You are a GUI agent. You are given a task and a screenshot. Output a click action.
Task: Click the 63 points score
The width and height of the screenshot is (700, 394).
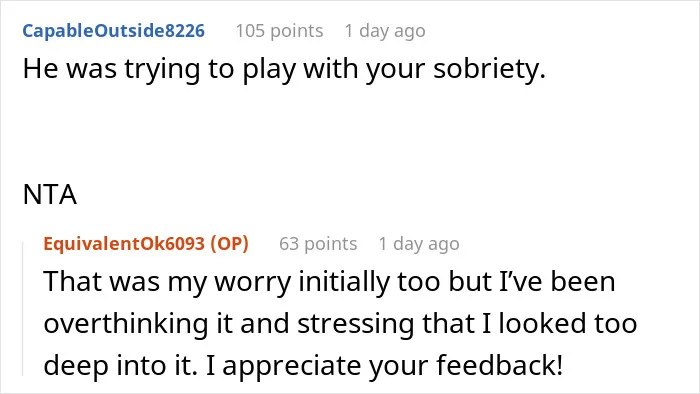click(x=318, y=244)
